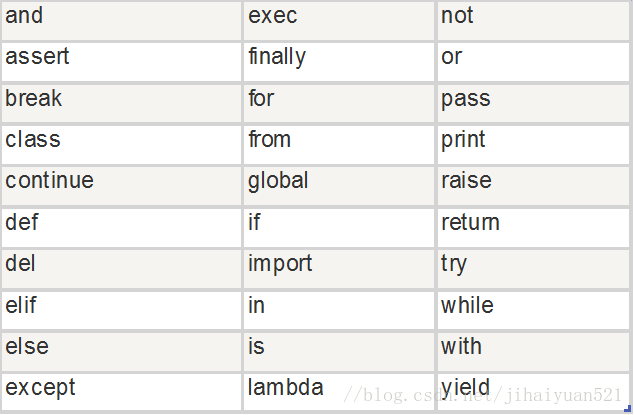This screenshot has height=415, width=634.
Task: Click the 'exec' keyword cell
Action: coord(339,21)
